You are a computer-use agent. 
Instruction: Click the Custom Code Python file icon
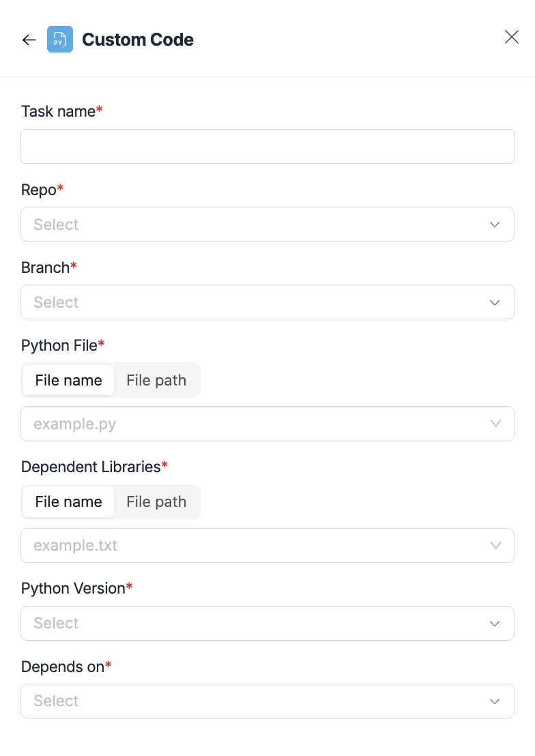point(60,40)
